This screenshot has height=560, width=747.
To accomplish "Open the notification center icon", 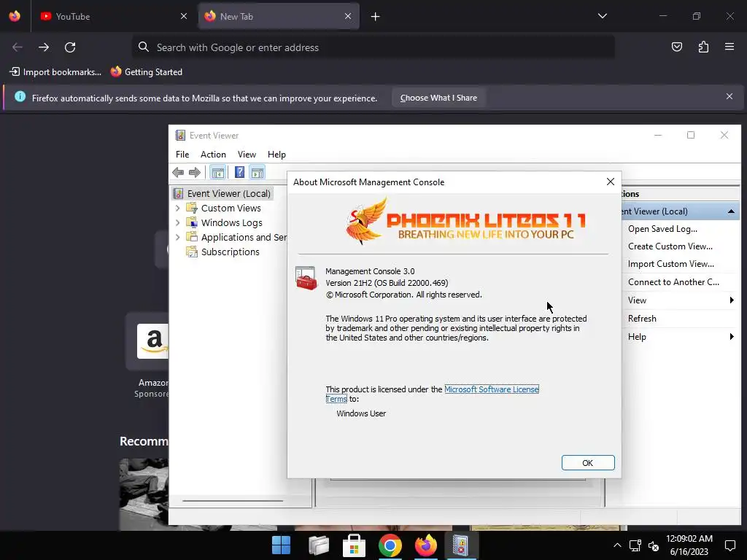I will (729, 545).
